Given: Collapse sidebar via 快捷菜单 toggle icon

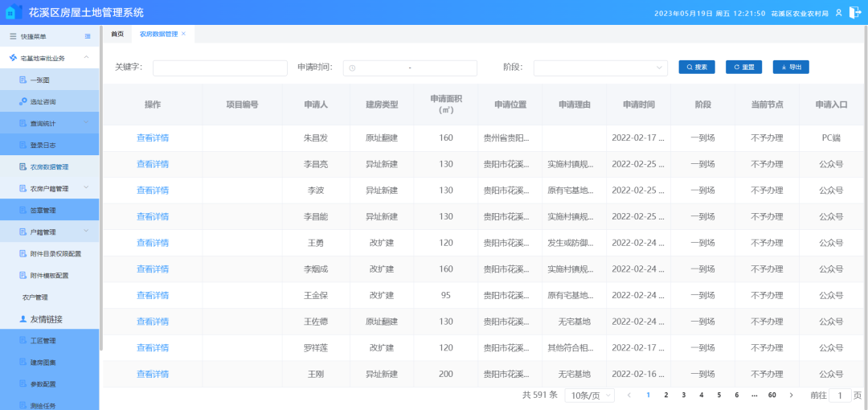Looking at the screenshot, I should [x=88, y=36].
